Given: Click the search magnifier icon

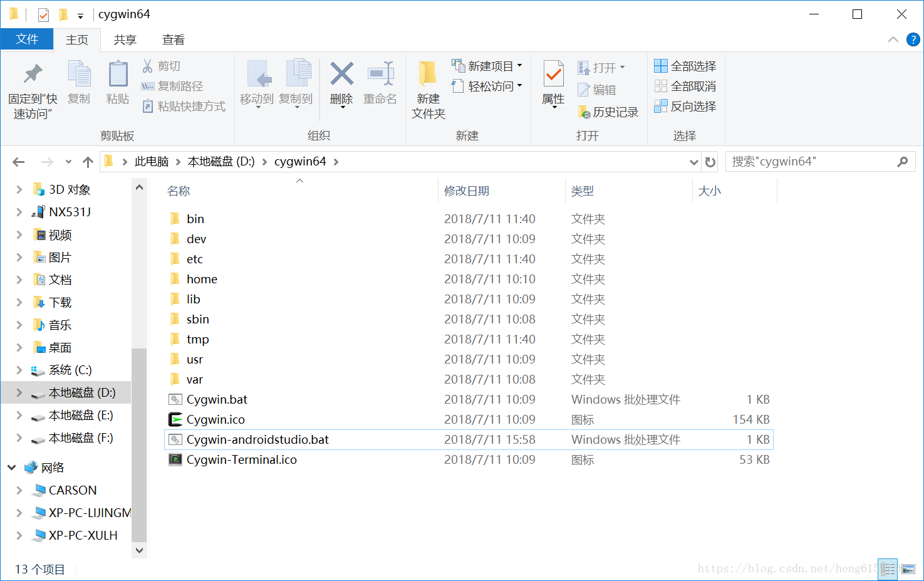Looking at the screenshot, I should click(902, 162).
